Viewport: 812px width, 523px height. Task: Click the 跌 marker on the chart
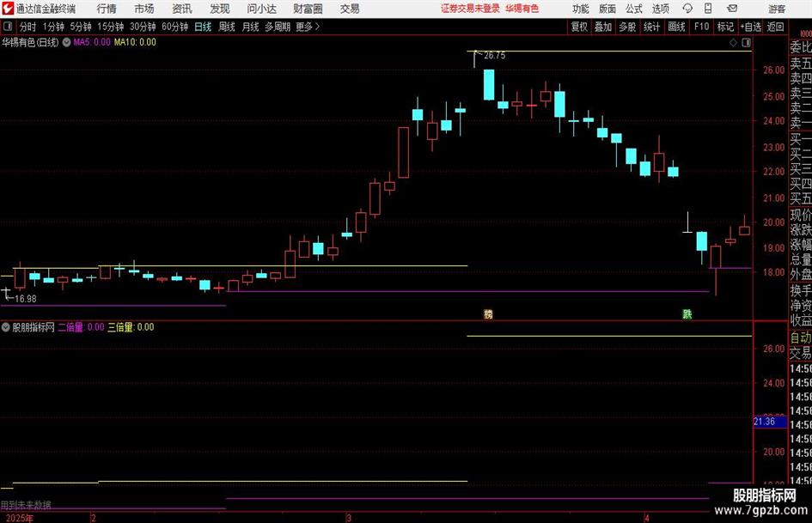(687, 313)
